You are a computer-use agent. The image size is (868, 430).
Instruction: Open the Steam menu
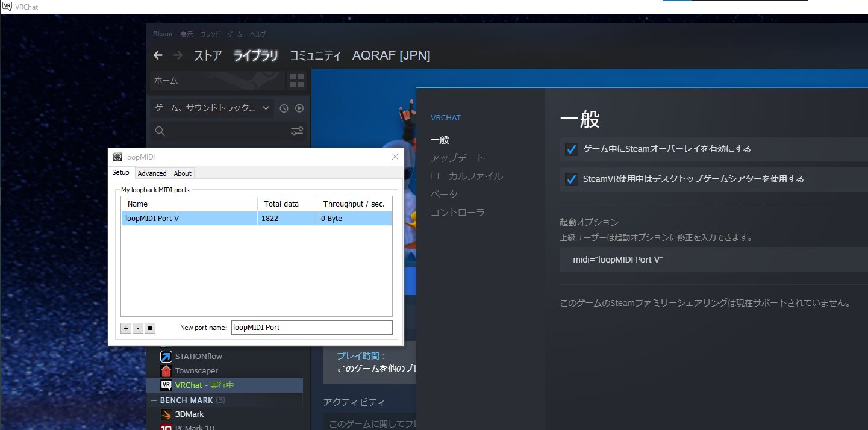(x=163, y=34)
